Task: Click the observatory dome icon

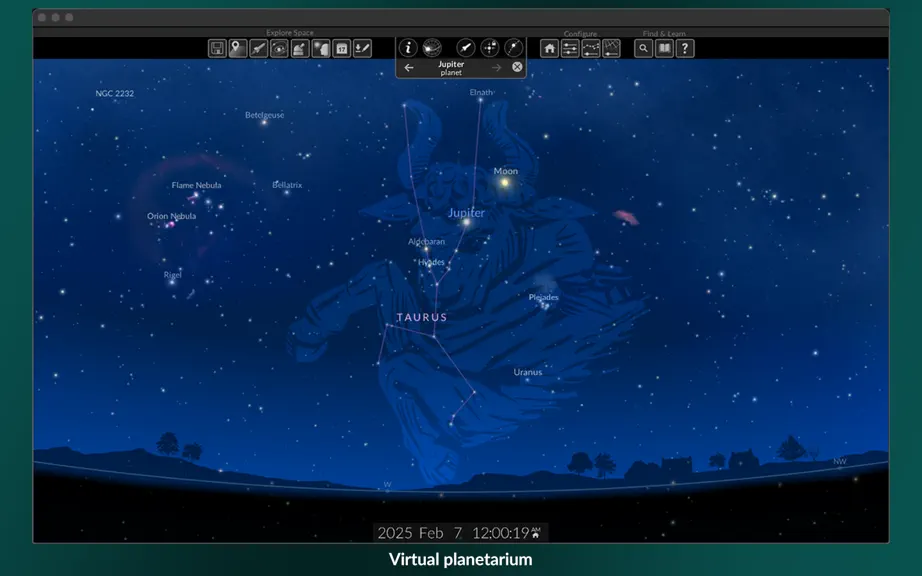Action: (300, 48)
